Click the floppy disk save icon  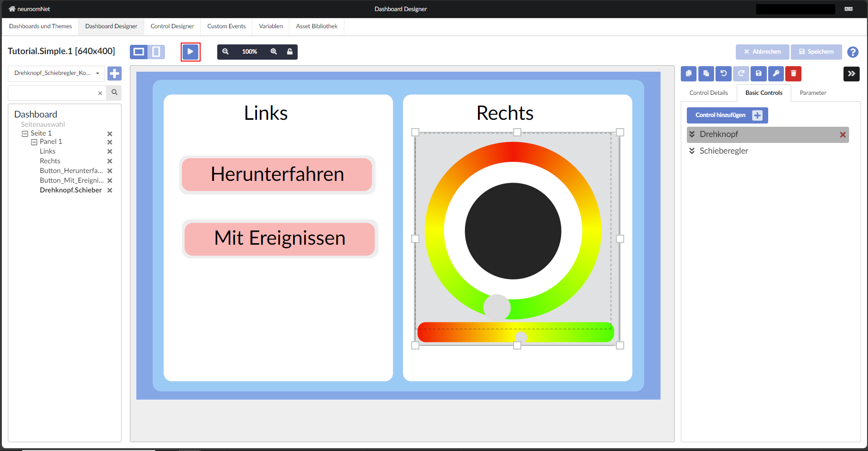(x=758, y=74)
